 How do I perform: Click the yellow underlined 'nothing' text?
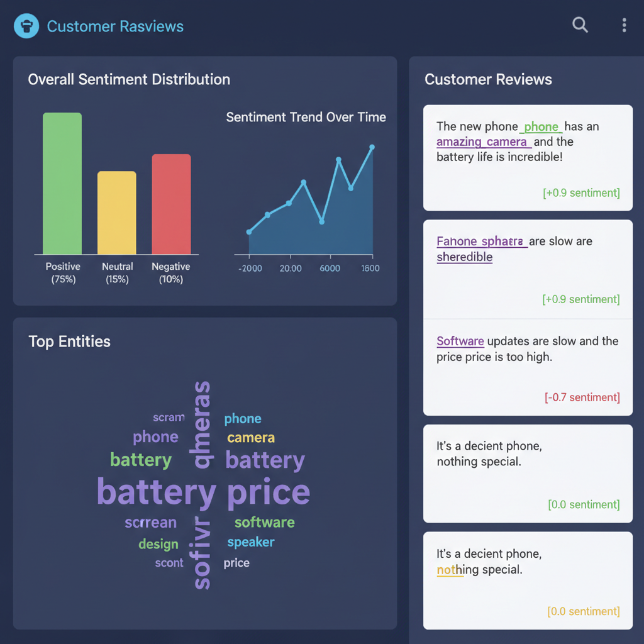click(x=450, y=570)
